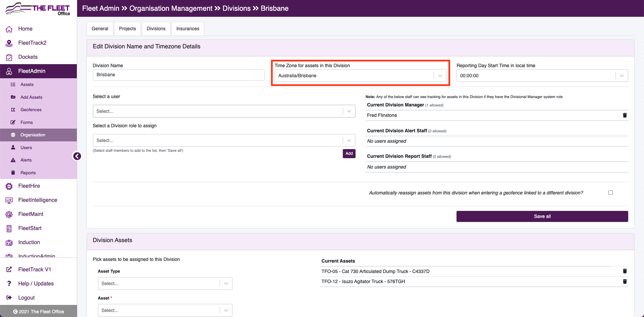Viewport: 644px width, 317px height.
Task: Open Reporting Day Start Time dropdown
Action: click(x=542, y=76)
